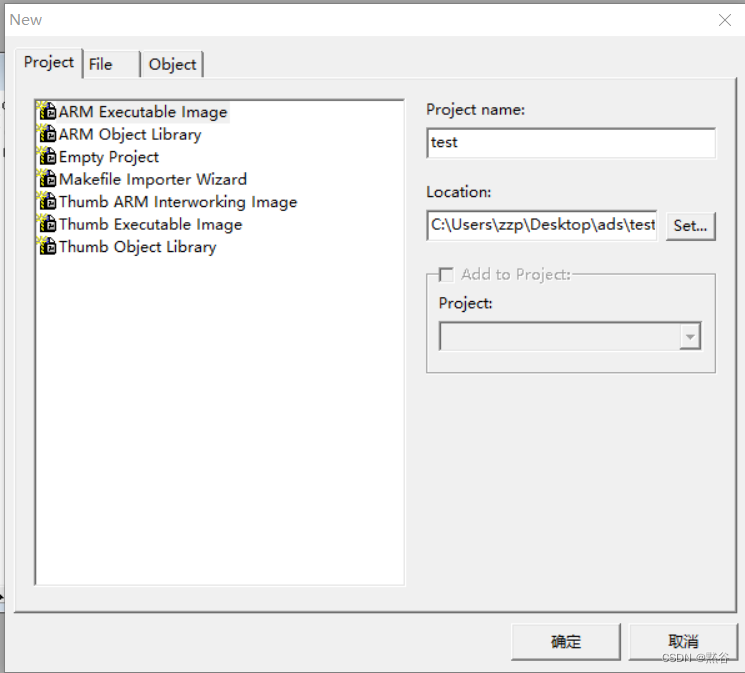745x673 pixels.
Task: Select Thumb ARM Interworking Image entry
Action: point(178,202)
